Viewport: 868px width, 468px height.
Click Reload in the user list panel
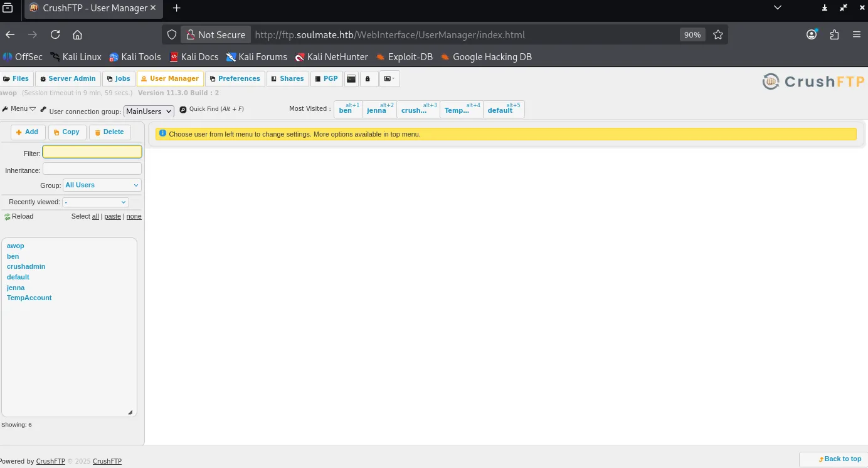pyautogui.click(x=19, y=216)
